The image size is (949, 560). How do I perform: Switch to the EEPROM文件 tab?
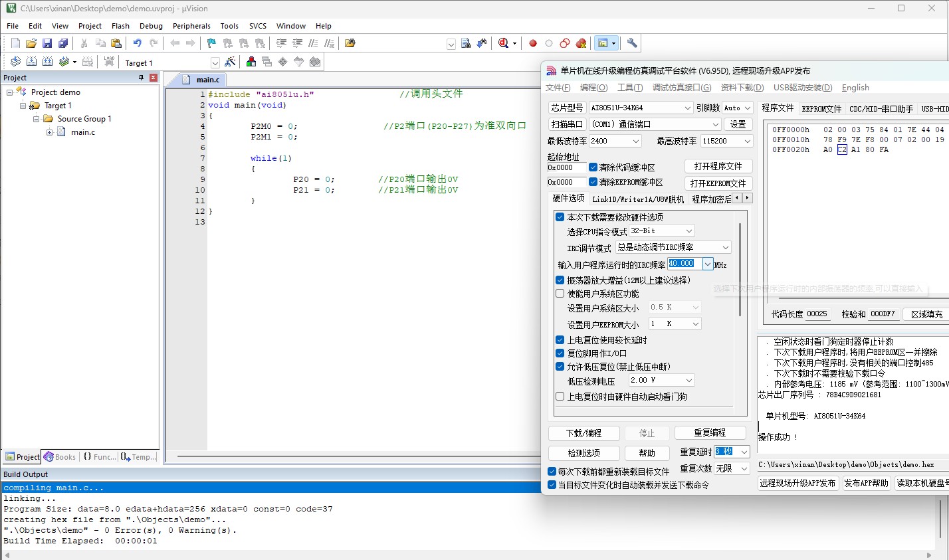click(821, 108)
